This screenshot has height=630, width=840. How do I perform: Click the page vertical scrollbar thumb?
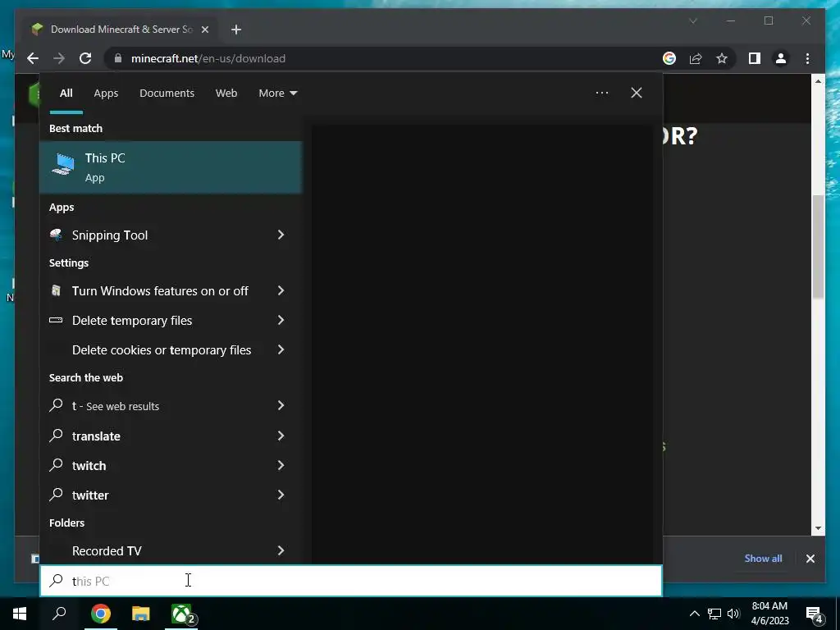click(818, 246)
